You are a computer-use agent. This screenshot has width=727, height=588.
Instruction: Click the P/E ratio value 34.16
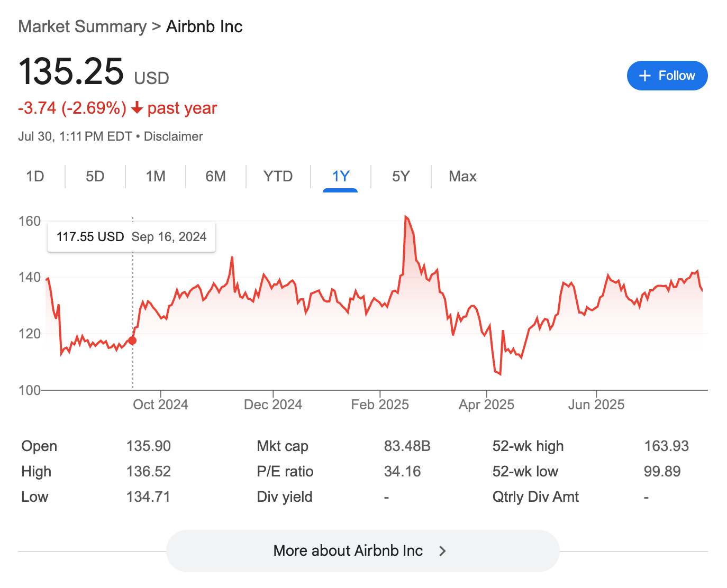click(x=403, y=472)
